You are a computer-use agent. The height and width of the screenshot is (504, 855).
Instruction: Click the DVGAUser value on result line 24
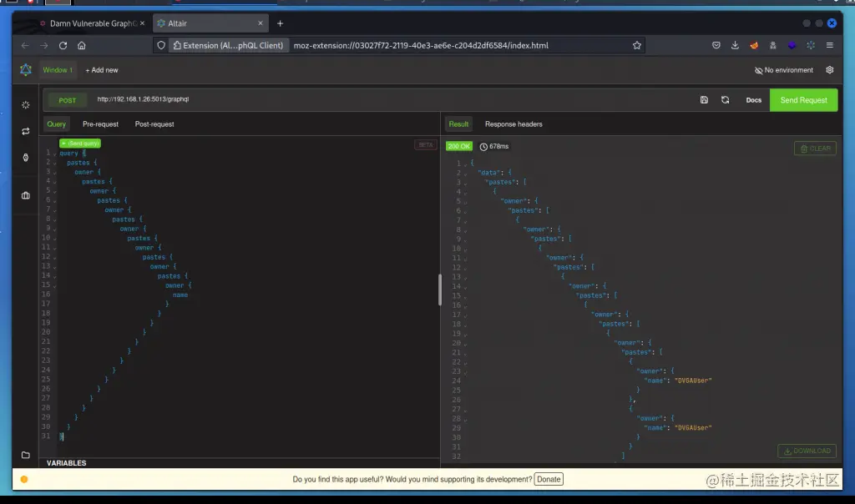click(693, 381)
